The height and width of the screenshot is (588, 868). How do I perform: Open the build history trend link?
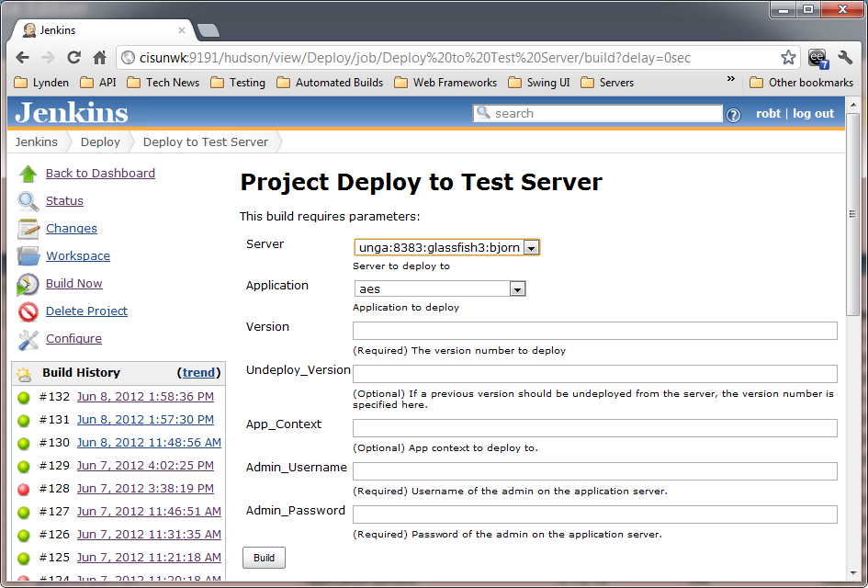coord(199,373)
